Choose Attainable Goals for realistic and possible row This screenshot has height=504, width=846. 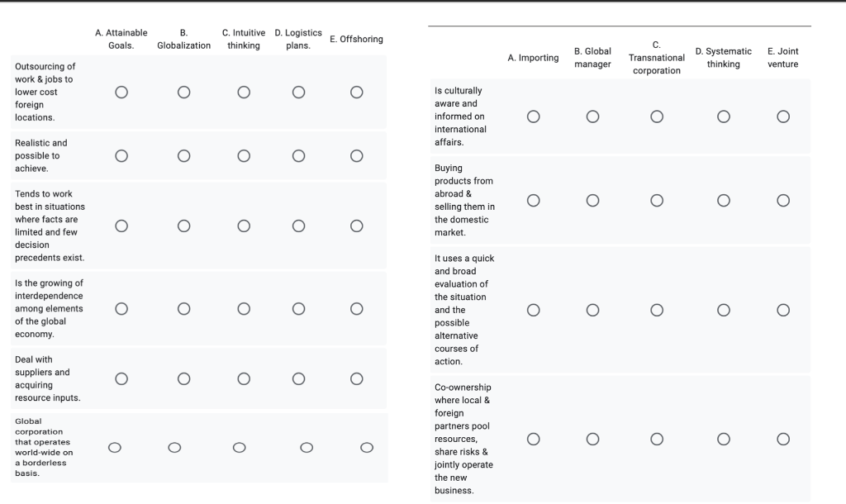(x=121, y=155)
